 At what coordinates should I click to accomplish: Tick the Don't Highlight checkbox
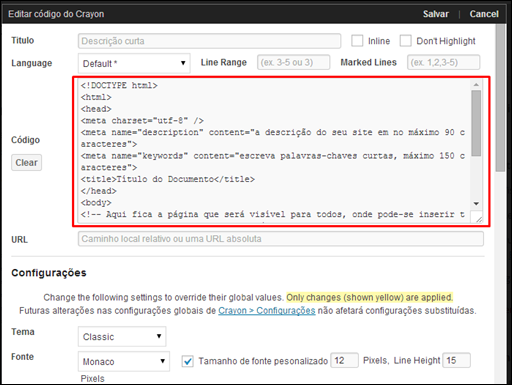405,41
